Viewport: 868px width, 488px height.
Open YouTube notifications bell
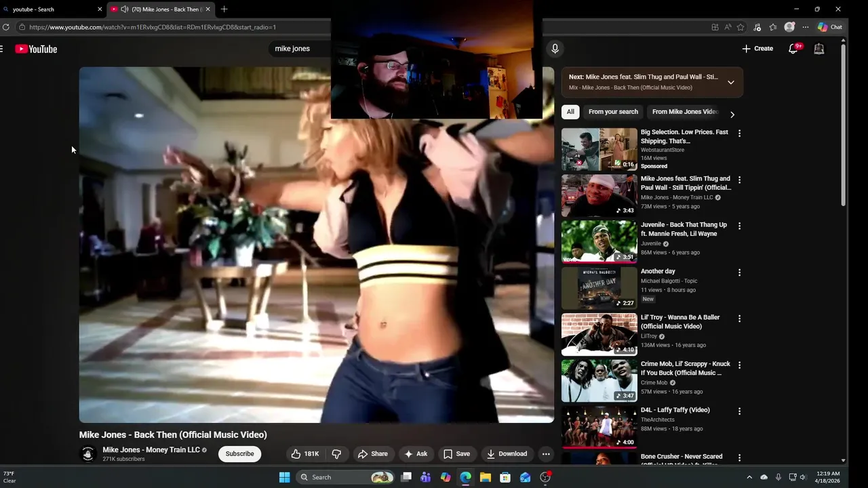pyautogui.click(x=793, y=49)
